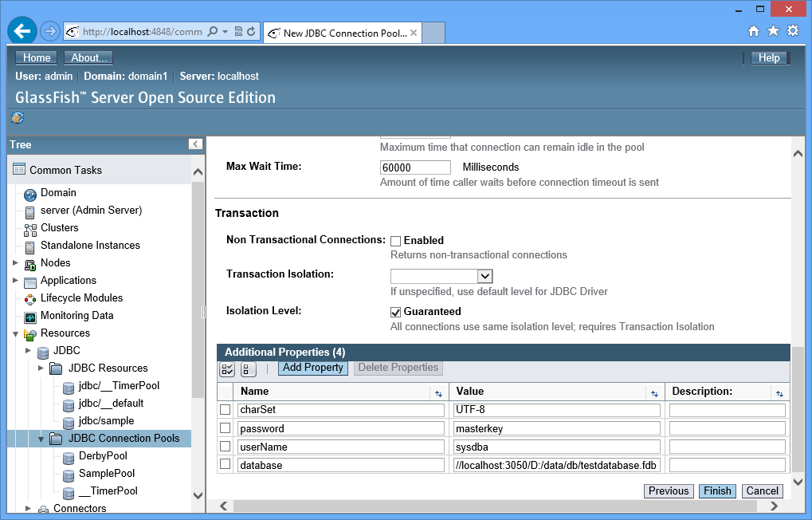Viewport: 812px width, 520px height.
Task: Click the select-all properties icon
Action: (x=227, y=369)
